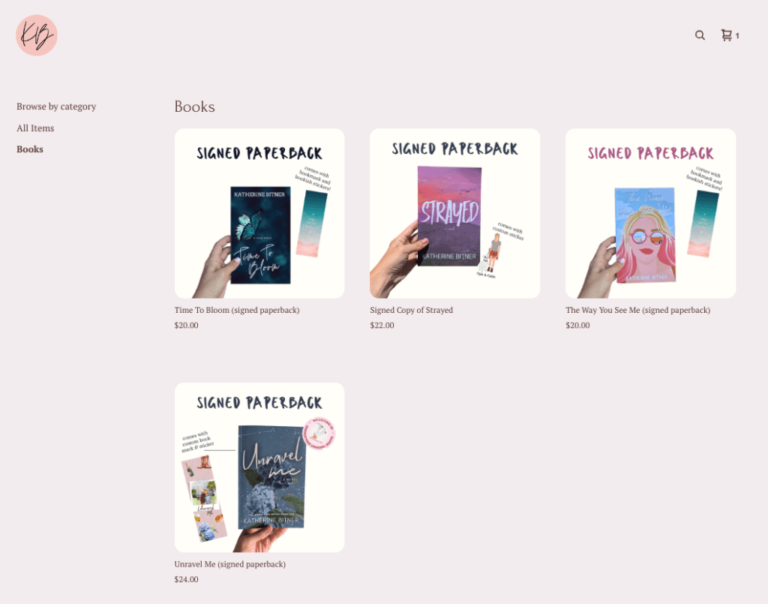768x604 pixels.
Task: Open Time To Bloom product image
Action: click(x=260, y=214)
